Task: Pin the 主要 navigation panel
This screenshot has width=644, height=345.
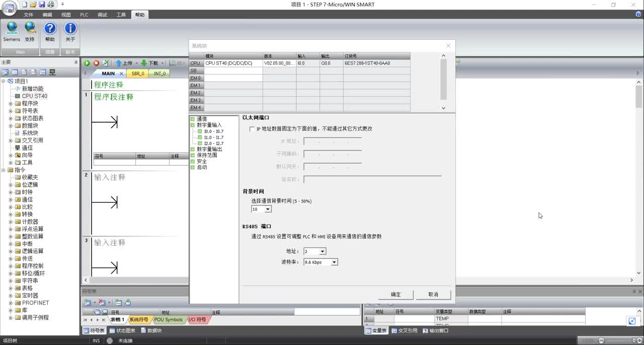Action: point(76,62)
